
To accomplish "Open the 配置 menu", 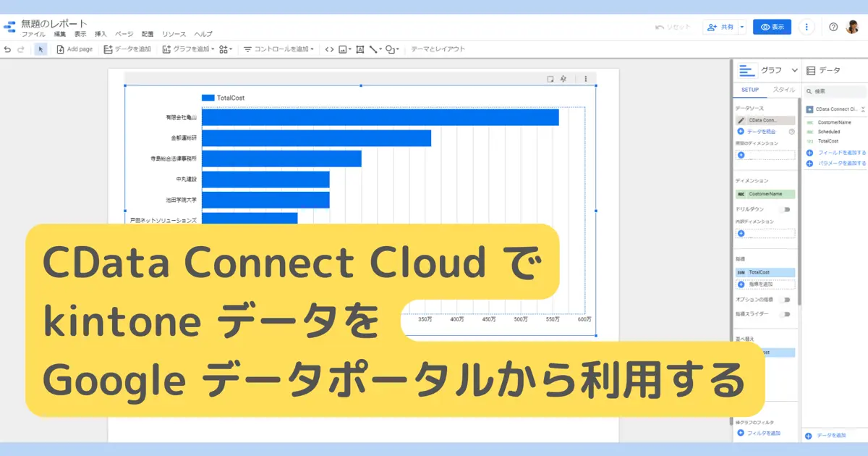I will (148, 34).
